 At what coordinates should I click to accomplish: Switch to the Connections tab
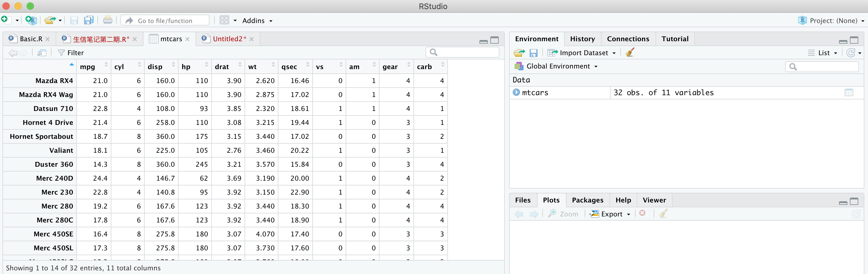coord(628,39)
